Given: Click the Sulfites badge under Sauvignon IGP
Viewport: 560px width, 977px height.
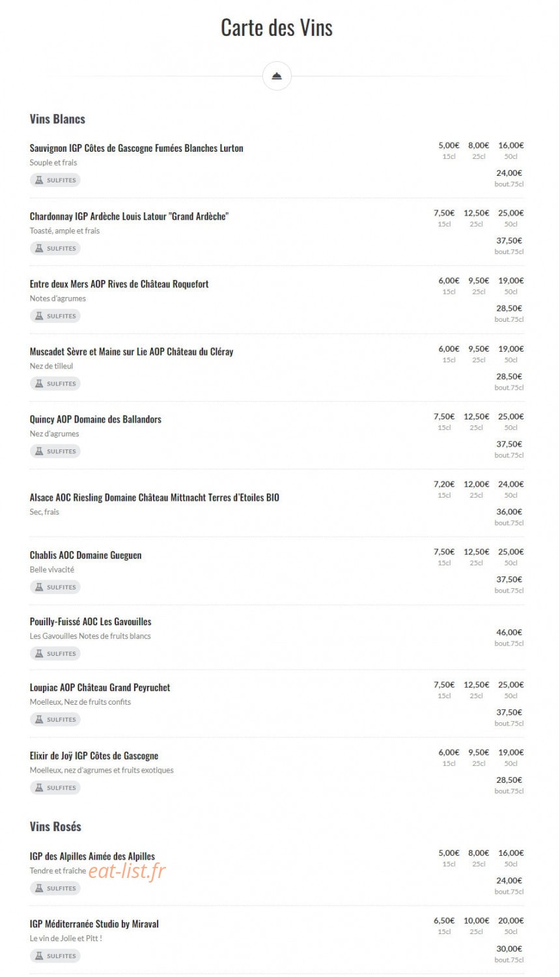Looking at the screenshot, I should tap(55, 180).
